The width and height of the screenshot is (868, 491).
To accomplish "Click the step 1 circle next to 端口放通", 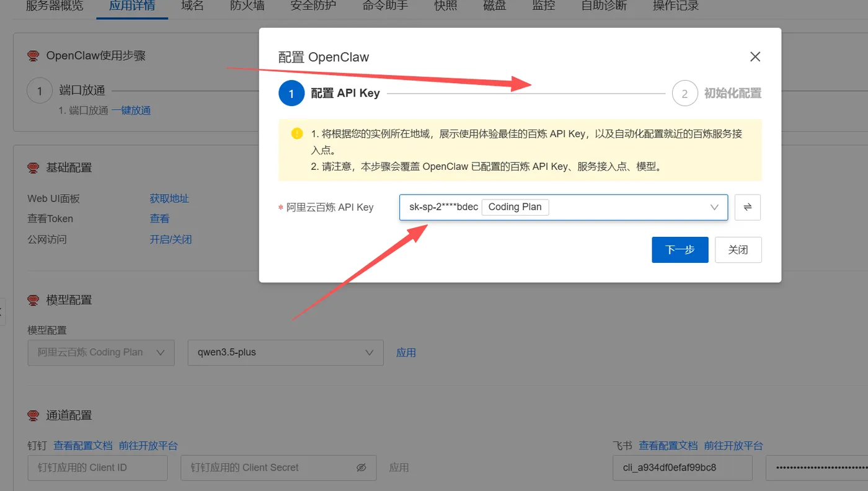I will point(40,91).
